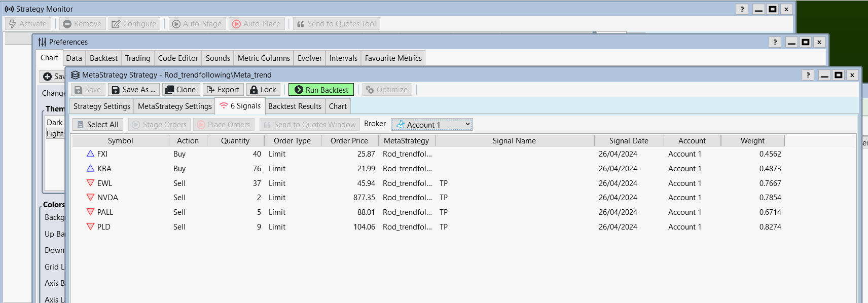Image resolution: width=868 pixels, height=303 pixels.
Task: Switch to Backtest Results tab
Action: (x=295, y=106)
